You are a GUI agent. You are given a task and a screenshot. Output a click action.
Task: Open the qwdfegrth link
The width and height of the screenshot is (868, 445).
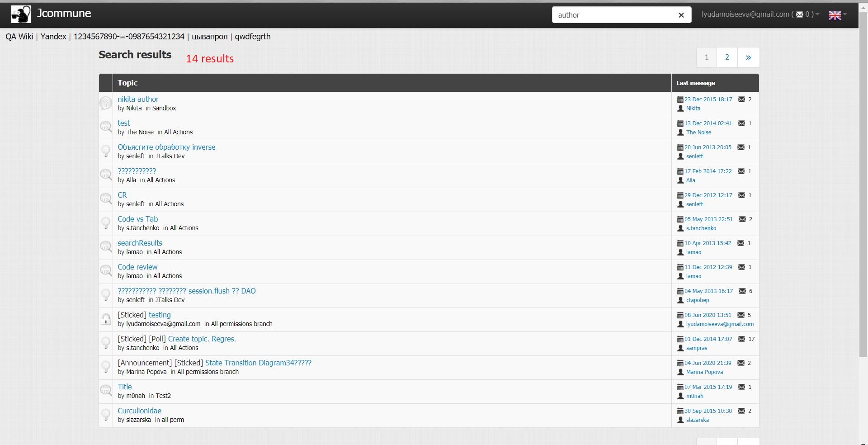pyautogui.click(x=253, y=37)
